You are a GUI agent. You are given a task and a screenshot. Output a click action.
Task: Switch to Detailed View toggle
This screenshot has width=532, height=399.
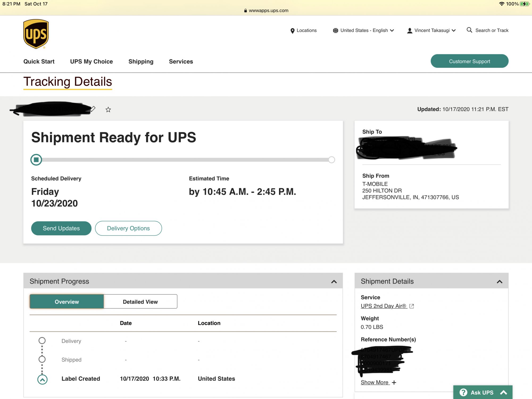click(140, 302)
